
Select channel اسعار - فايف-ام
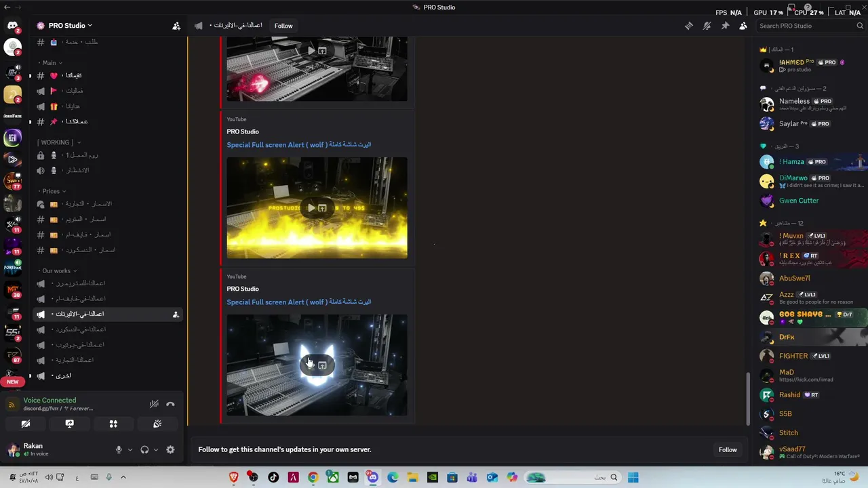pos(106,235)
